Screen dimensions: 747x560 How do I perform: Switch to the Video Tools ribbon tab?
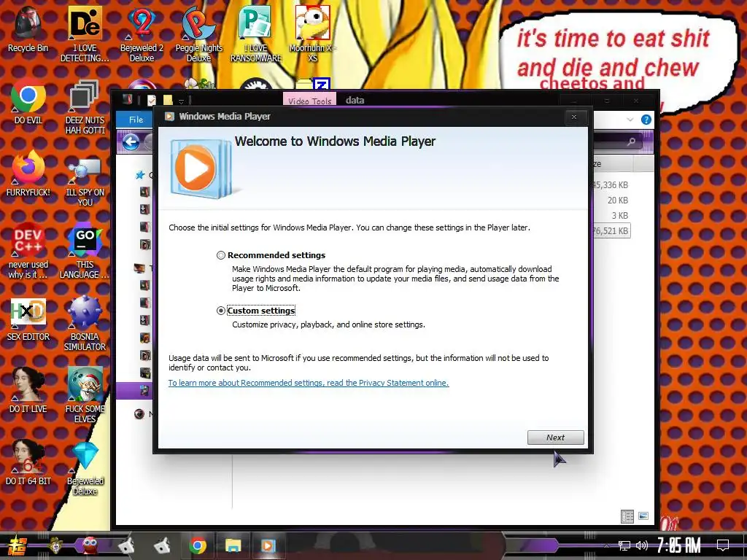tap(309, 101)
